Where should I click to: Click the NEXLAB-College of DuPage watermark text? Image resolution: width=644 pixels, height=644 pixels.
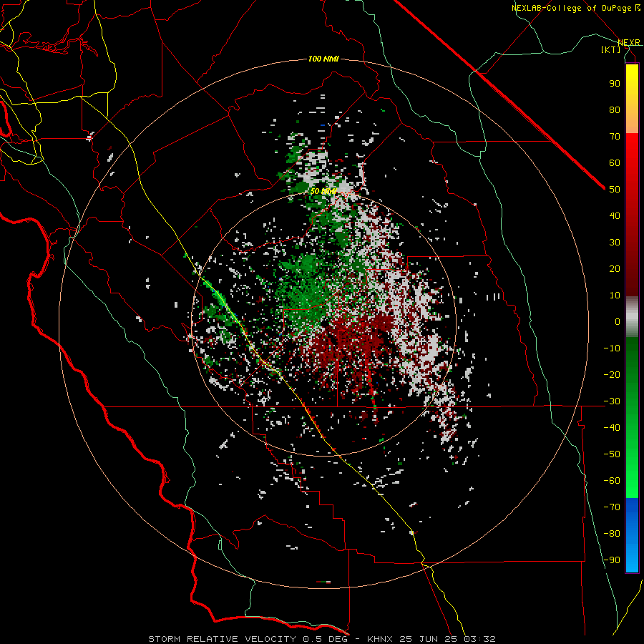coord(576,8)
